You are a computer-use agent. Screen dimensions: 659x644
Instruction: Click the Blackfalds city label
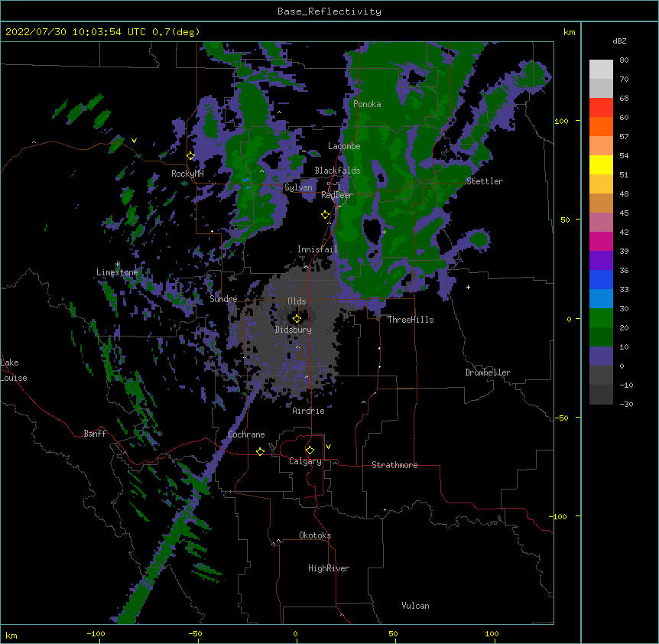[337, 171]
